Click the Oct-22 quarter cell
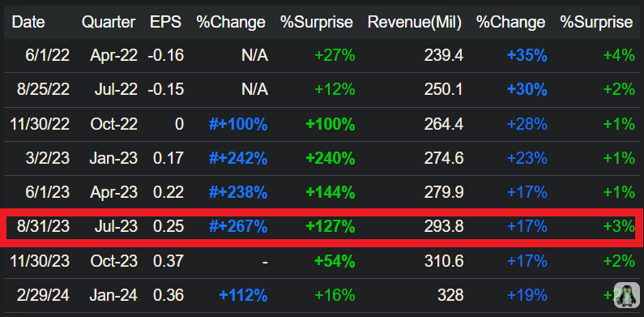 point(114,124)
